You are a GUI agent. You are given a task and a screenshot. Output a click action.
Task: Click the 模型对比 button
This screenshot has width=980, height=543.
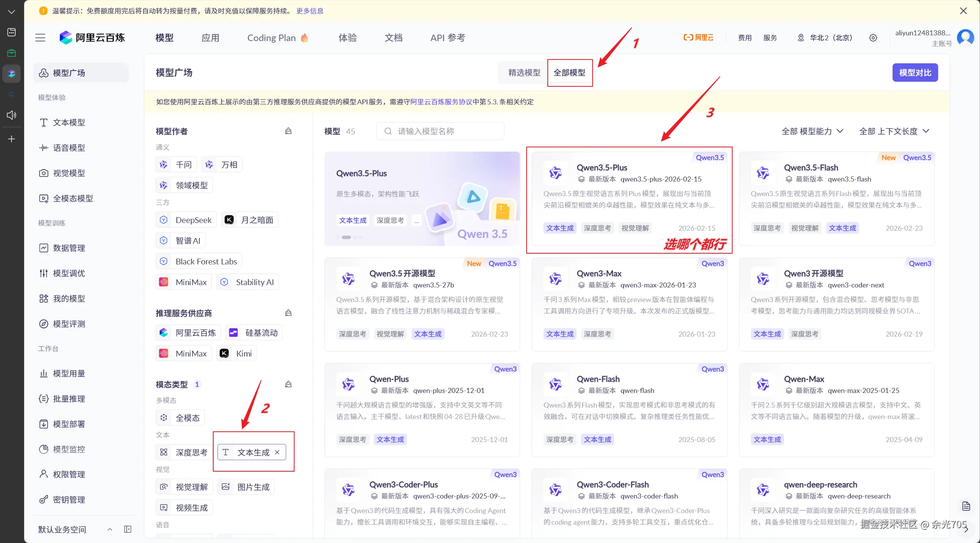coord(915,73)
